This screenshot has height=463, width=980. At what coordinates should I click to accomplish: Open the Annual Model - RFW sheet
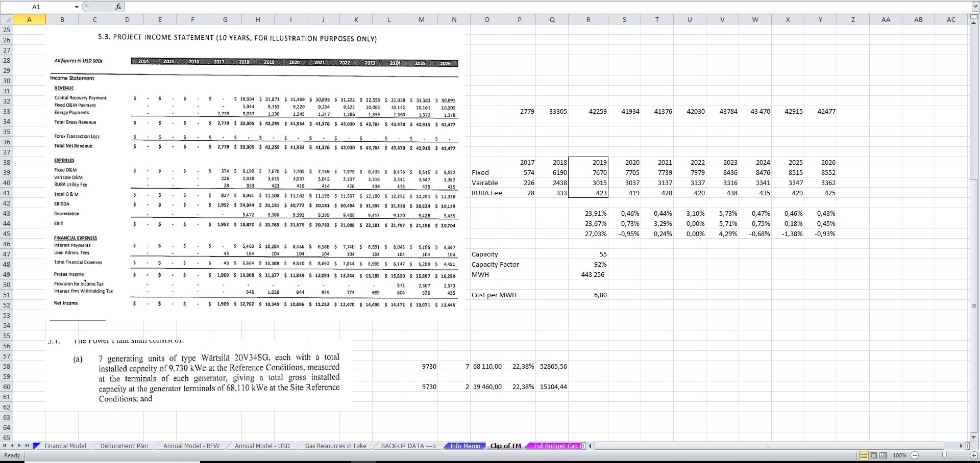tap(191, 446)
